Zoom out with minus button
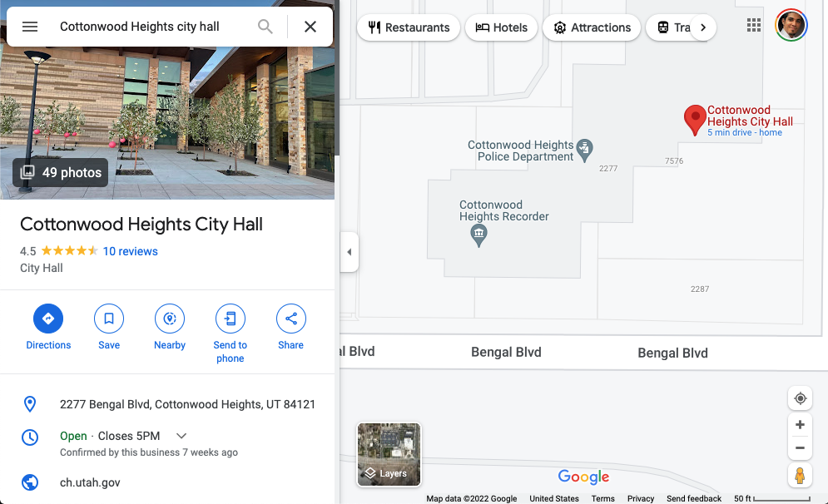This screenshot has height=504, width=828. tap(800, 448)
